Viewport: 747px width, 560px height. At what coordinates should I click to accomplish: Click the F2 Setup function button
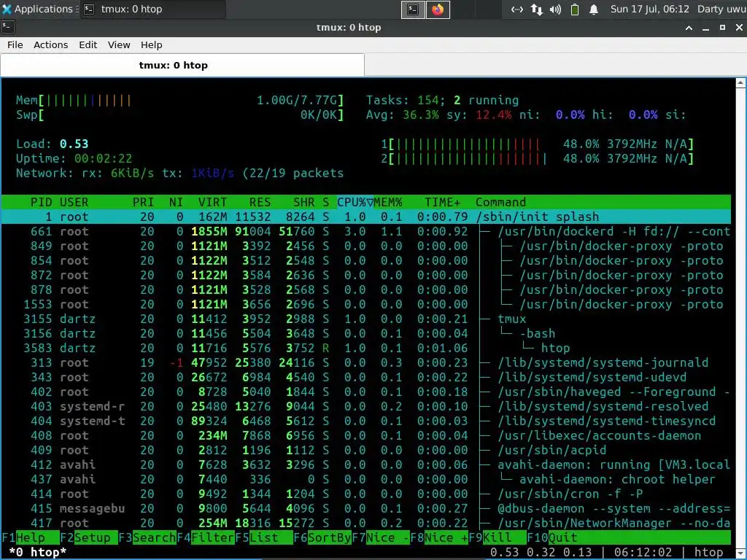(88, 537)
